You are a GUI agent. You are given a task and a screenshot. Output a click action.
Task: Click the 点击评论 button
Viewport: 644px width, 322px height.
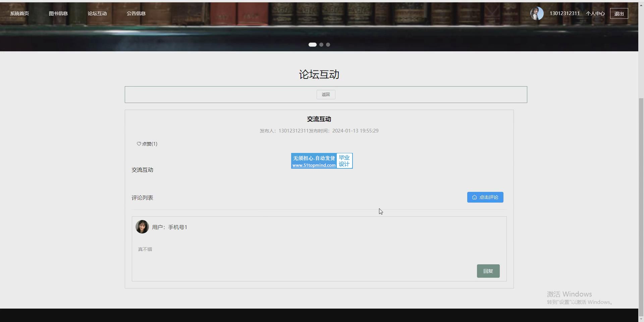(485, 197)
